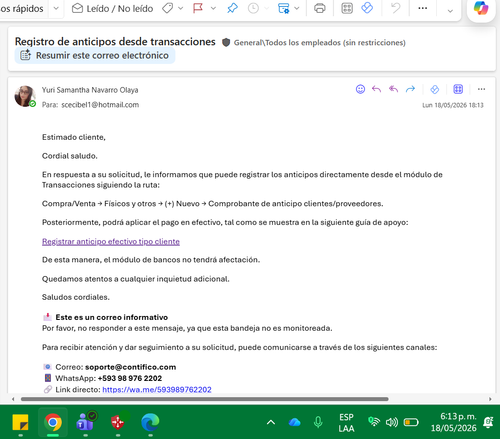Image resolution: width=500 pixels, height=439 pixels.
Task: Expand the dropdown next to the rules icon
Action: [x=297, y=8]
